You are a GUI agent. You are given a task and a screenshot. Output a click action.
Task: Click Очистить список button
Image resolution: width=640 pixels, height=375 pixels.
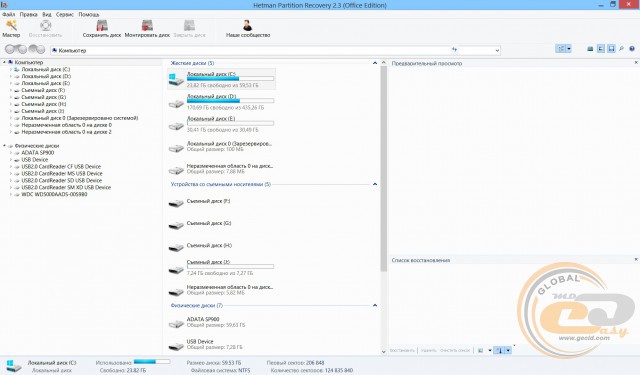[x=455, y=350]
